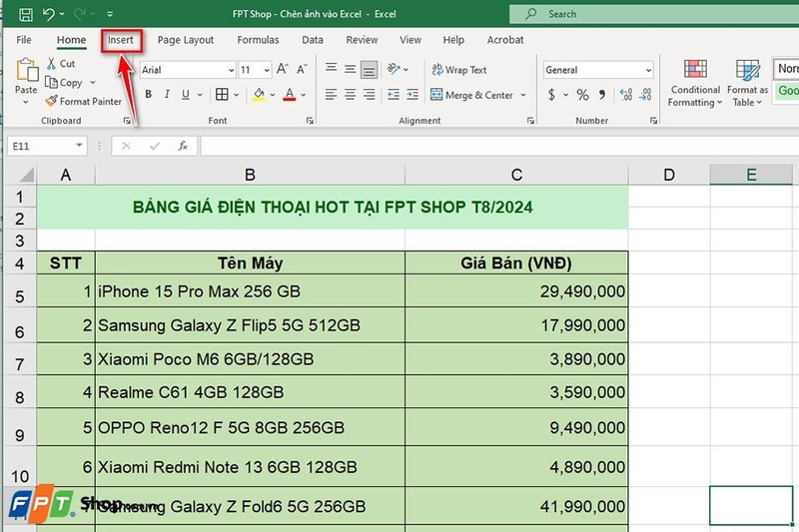This screenshot has height=532, width=799.
Task: Open Font Color palette arrow
Action: [x=304, y=95]
